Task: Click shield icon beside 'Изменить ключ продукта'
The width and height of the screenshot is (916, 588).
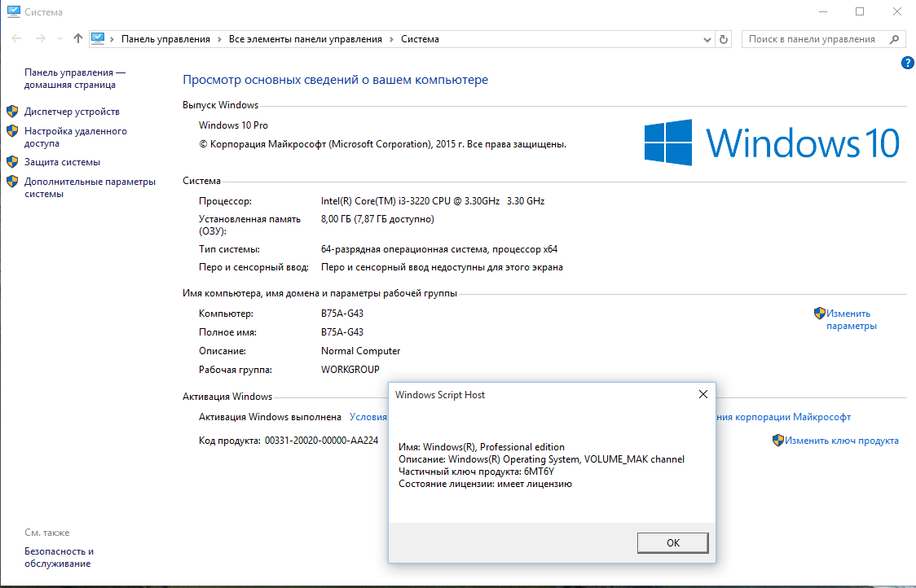Action: click(778, 441)
